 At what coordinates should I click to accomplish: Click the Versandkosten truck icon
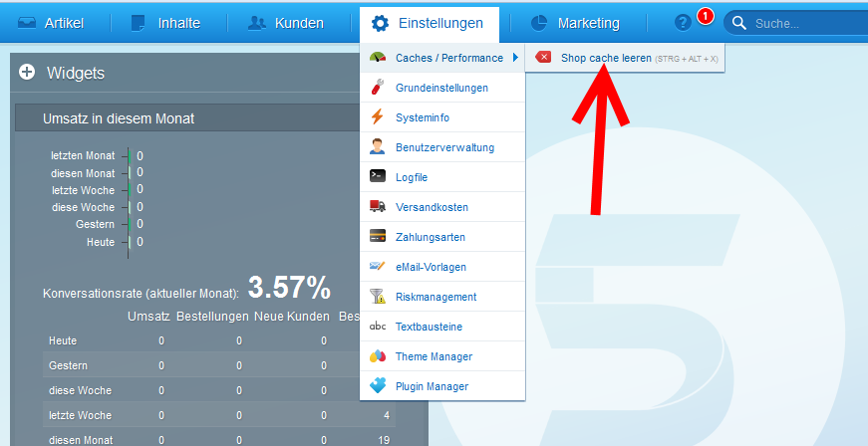[377, 206]
